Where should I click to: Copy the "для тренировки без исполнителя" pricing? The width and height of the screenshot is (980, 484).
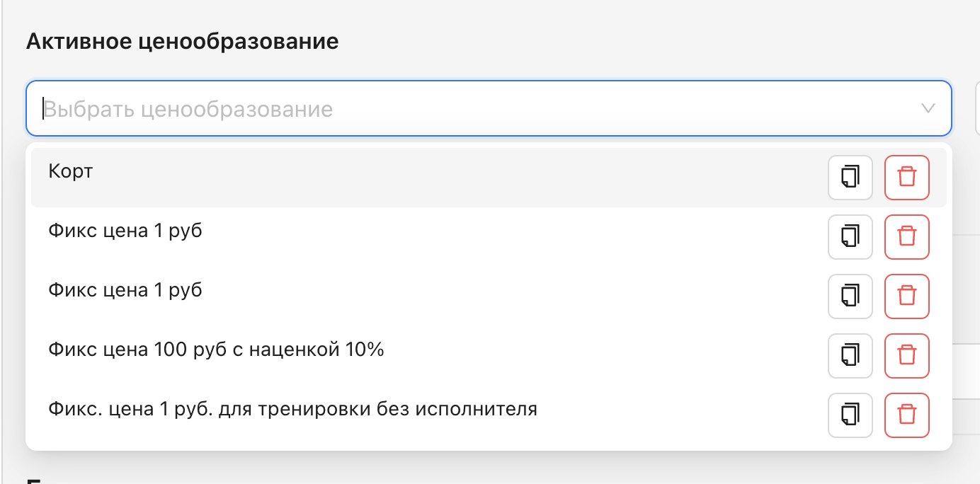[850, 415]
